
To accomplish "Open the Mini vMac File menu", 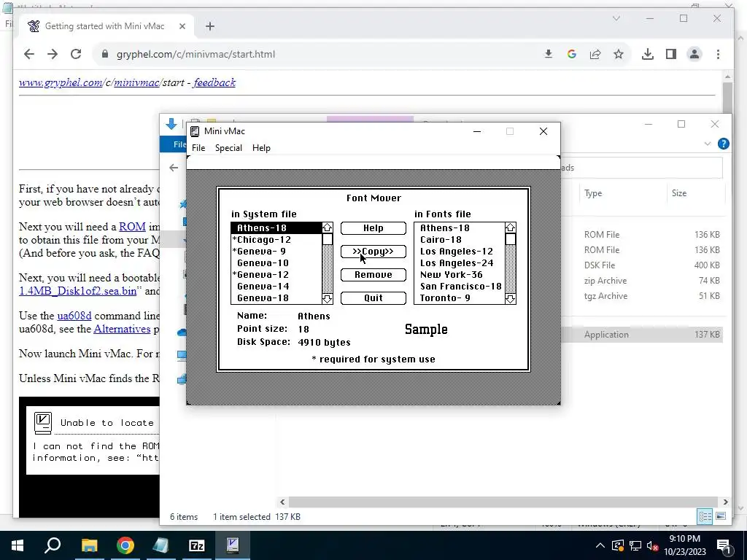I will [x=198, y=148].
